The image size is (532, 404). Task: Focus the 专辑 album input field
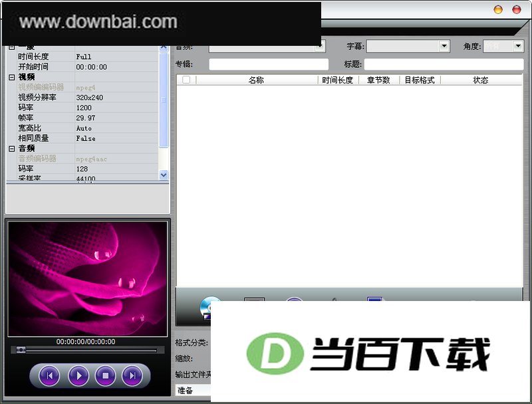click(x=269, y=64)
